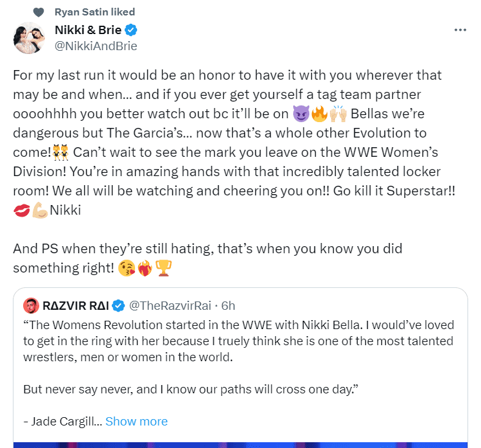481x448 pixels.
Task: Click the trophy emoji at tweet end
Action: click(165, 267)
